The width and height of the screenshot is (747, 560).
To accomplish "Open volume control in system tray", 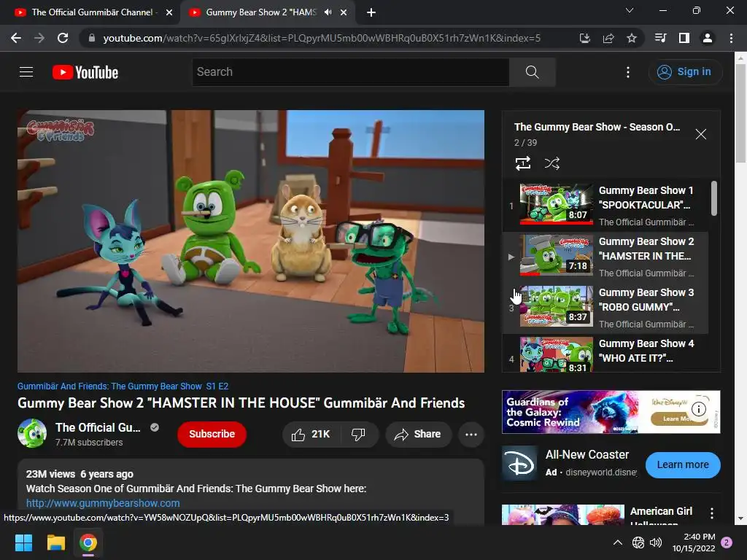I will point(656,542).
